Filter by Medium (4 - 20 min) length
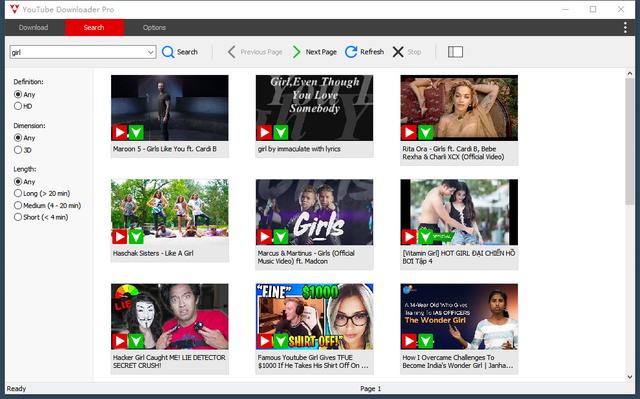The height and width of the screenshot is (399, 640). click(x=18, y=205)
